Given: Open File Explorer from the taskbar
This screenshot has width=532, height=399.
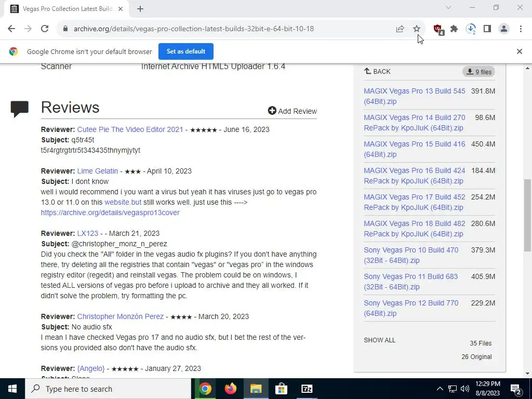Looking at the screenshot, I should [256, 389].
